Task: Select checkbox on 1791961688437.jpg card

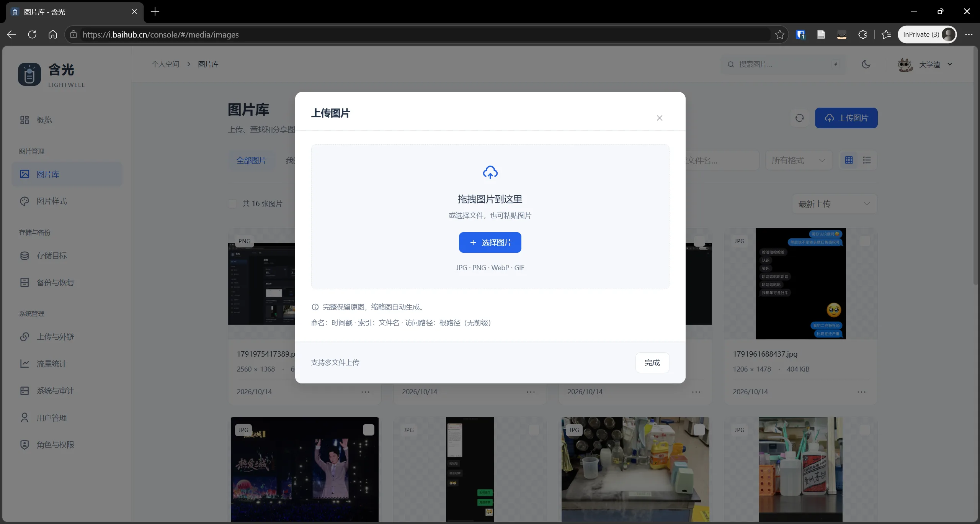Action: pos(864,241)
